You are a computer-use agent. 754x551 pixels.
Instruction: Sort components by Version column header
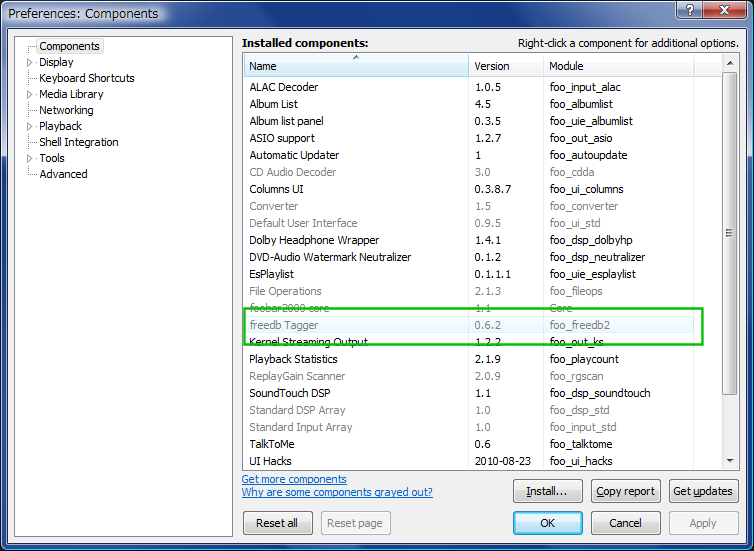505,66
